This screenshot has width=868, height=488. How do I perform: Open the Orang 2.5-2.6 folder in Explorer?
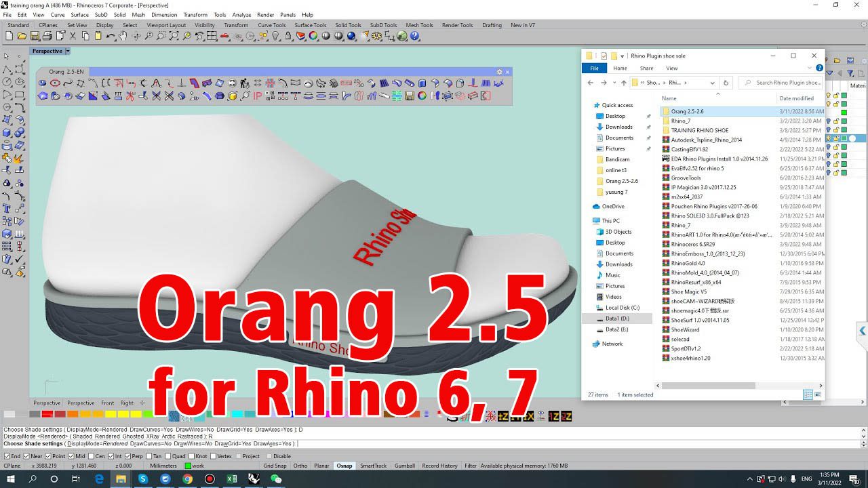coord(687,111)
